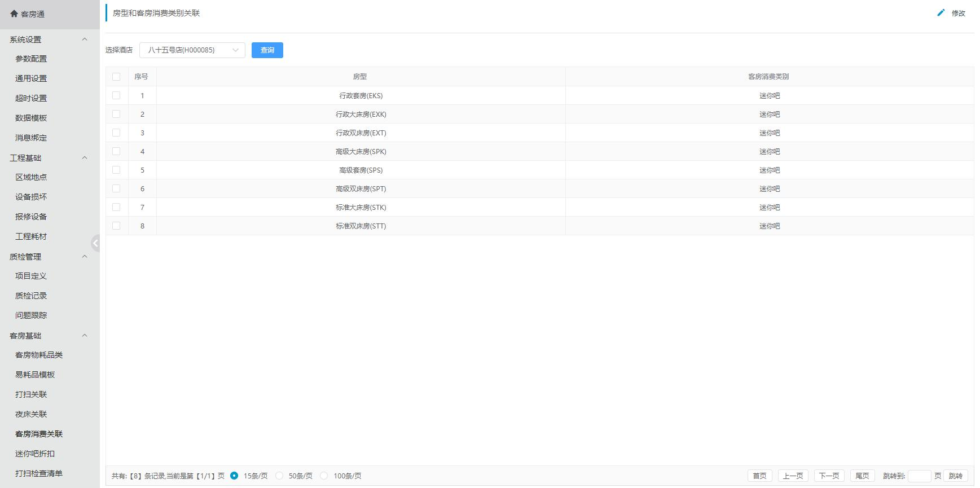The image size is (980, 488).
Task: Click 迷你吧 cell in 行政套房(EKS) row
Action: click(x=770, y=95)
